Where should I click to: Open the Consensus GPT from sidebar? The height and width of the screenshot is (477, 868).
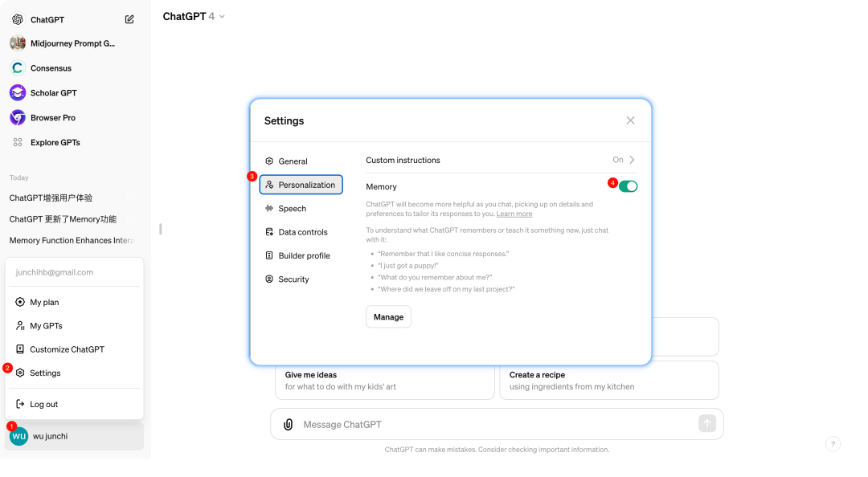pos(50,68)
